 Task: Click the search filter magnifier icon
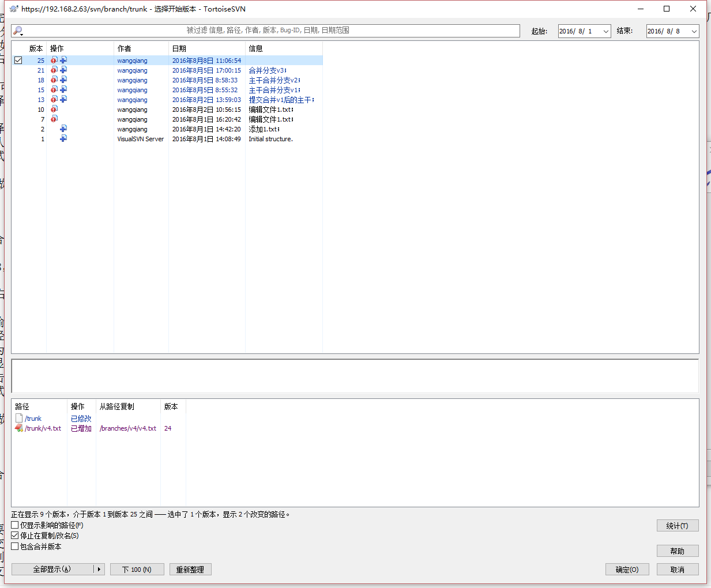18,31
